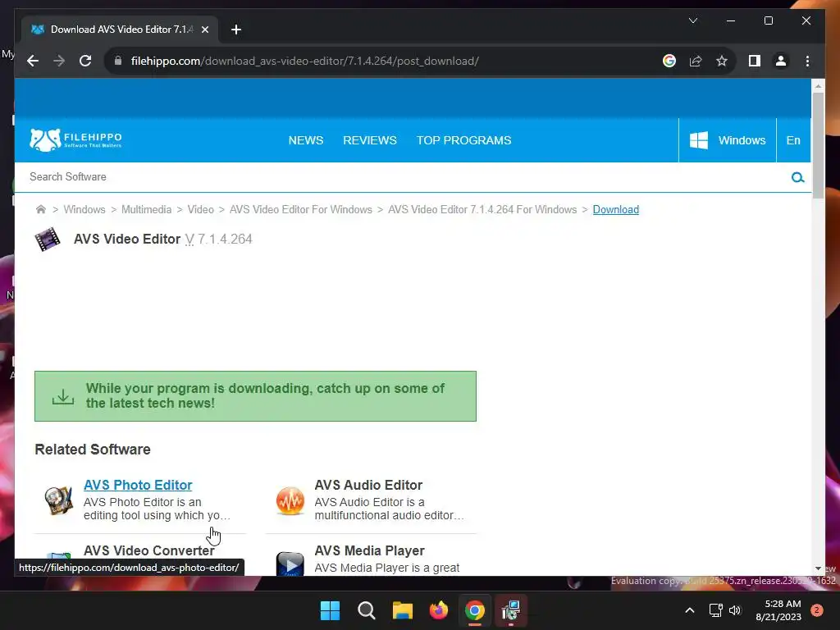Click the AVS Photo Editor icon
The height and width of the screenshot is (630, 840).
click(x=58, y=500)
